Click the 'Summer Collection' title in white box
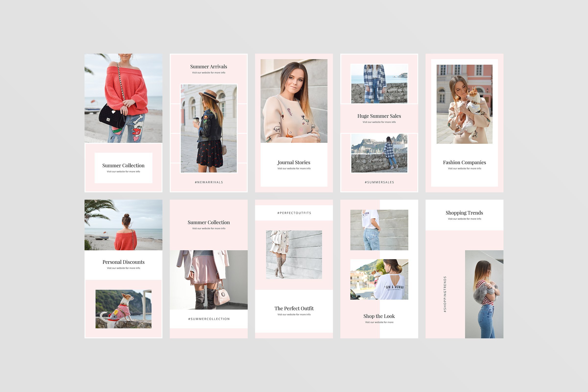Image resolution: width=588 pixels, height=392 pixels. pyautogui.click(x=123, y=166)
